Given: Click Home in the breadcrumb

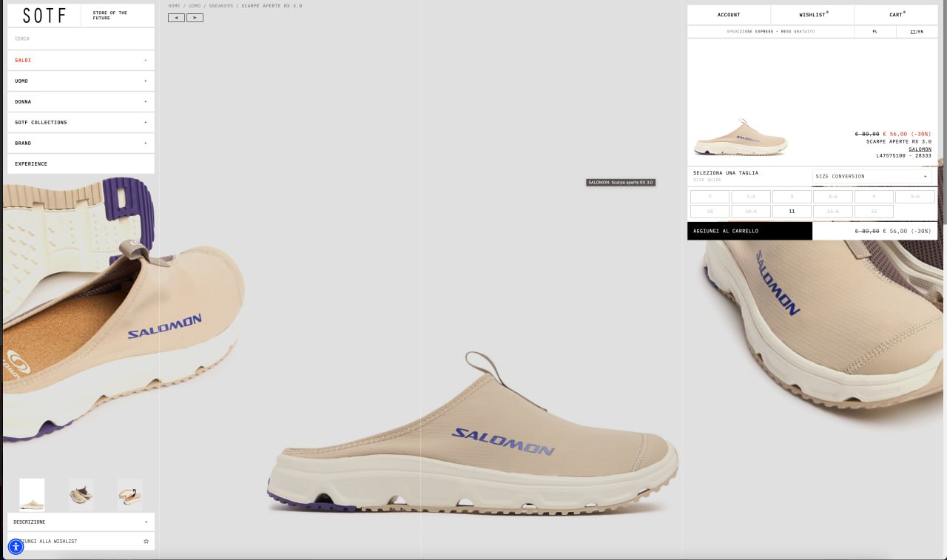Looking at the screenshot, I should [174, 6].
